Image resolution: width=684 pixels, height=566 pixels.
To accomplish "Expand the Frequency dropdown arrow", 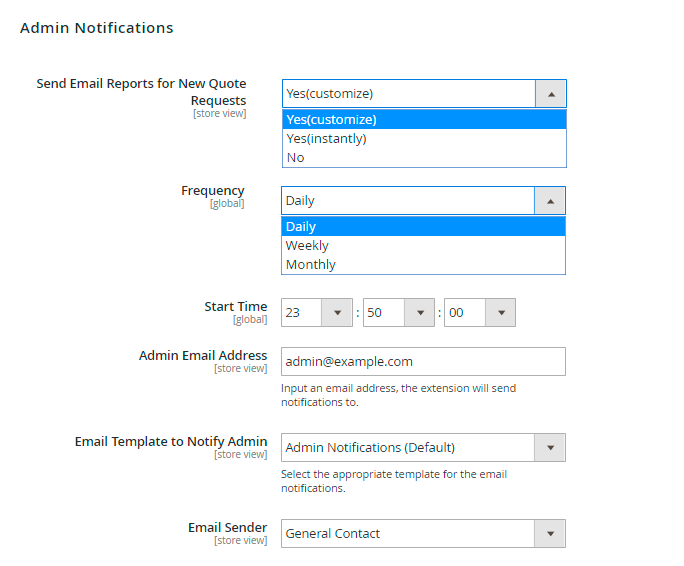I will pos(550,201).
